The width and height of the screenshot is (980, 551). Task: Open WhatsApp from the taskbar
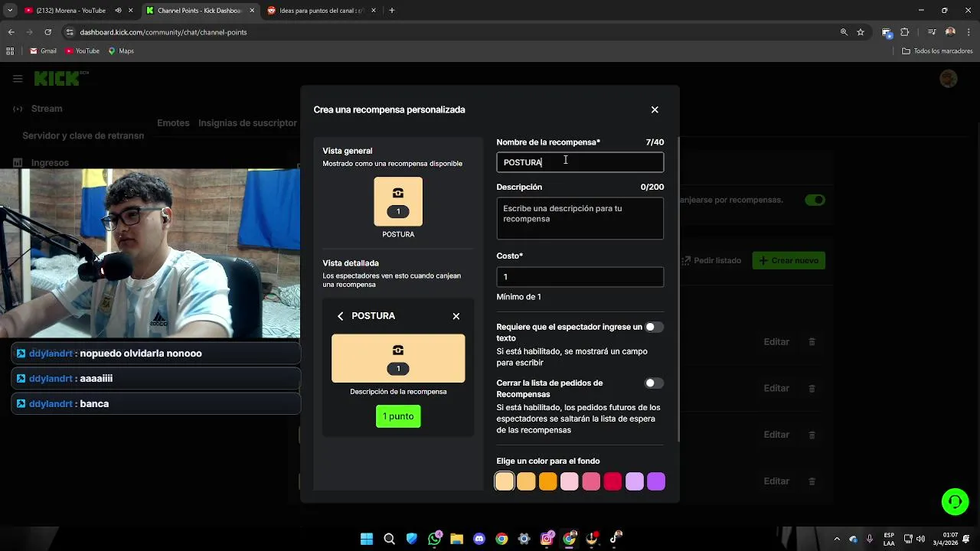(435, 539)
